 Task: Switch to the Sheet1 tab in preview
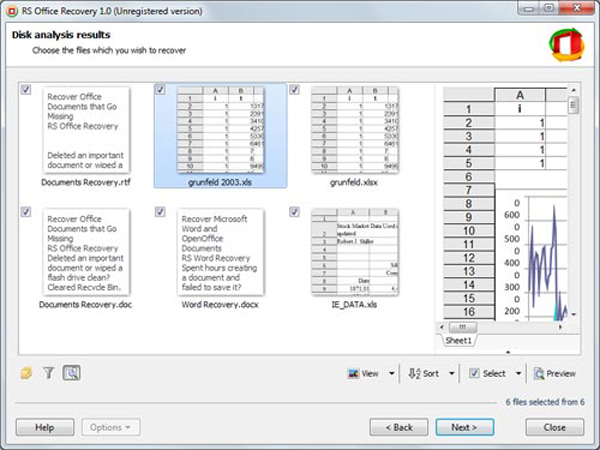point(458,341)
